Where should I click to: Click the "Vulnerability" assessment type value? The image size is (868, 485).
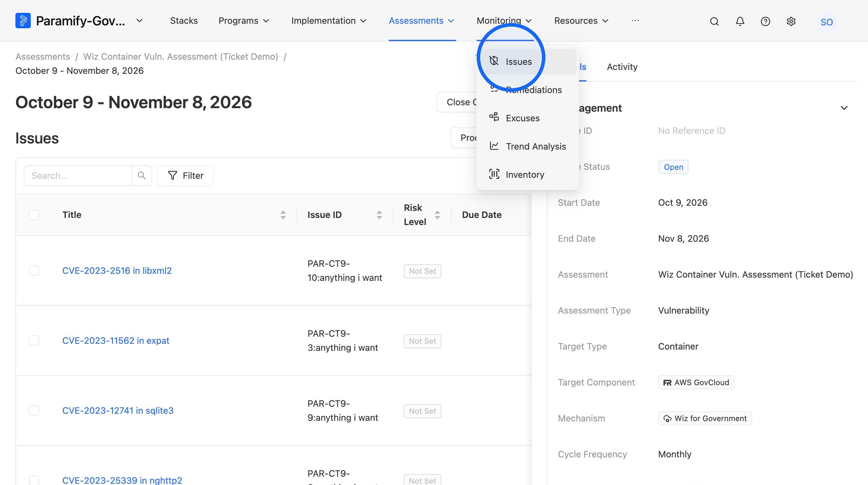(684, 310)
